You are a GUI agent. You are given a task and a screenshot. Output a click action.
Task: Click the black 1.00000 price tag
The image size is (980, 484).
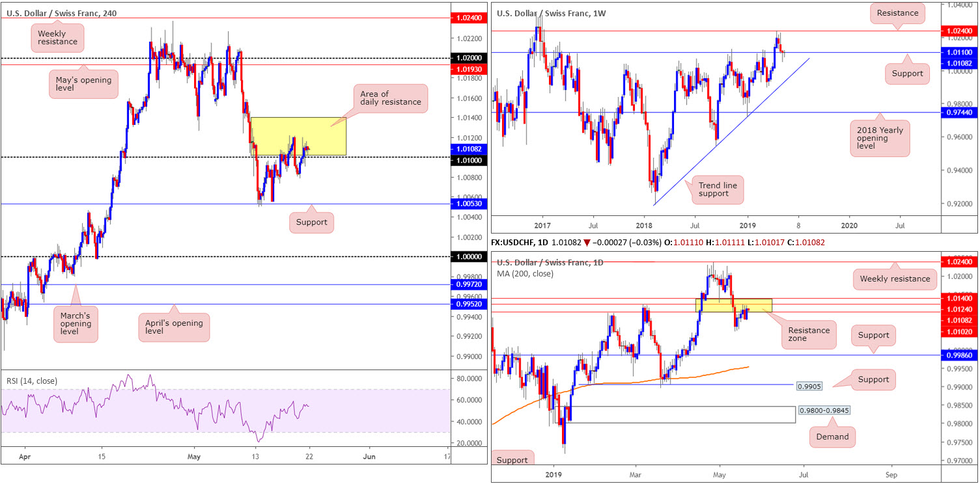(x=468, y=257)
